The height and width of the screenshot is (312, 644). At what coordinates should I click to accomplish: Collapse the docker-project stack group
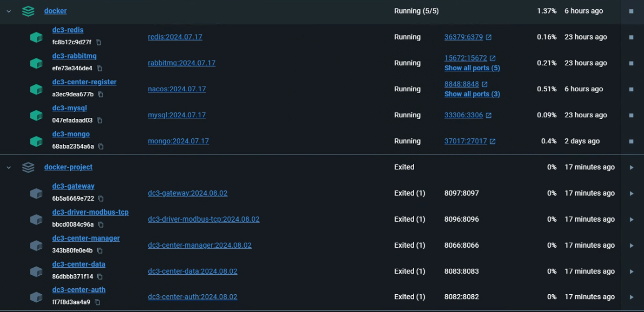(9, 167)
